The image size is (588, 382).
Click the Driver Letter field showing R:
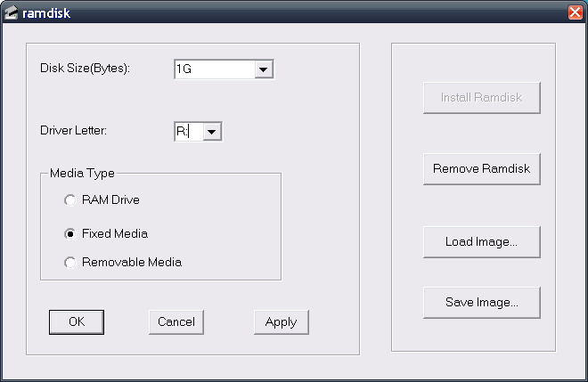click(187, 132)
